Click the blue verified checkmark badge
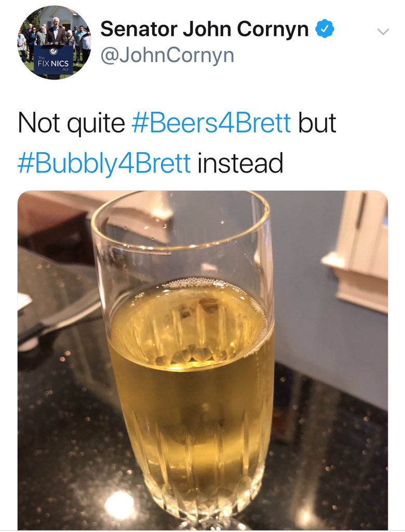Viewport: 405px width, 532px height. [x=325, y=29]
